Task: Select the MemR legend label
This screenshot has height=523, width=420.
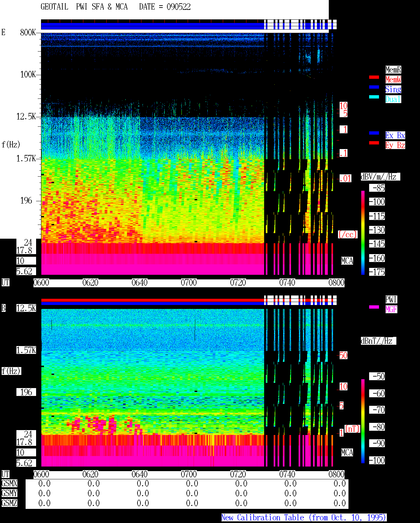Action: coord(393,70)
